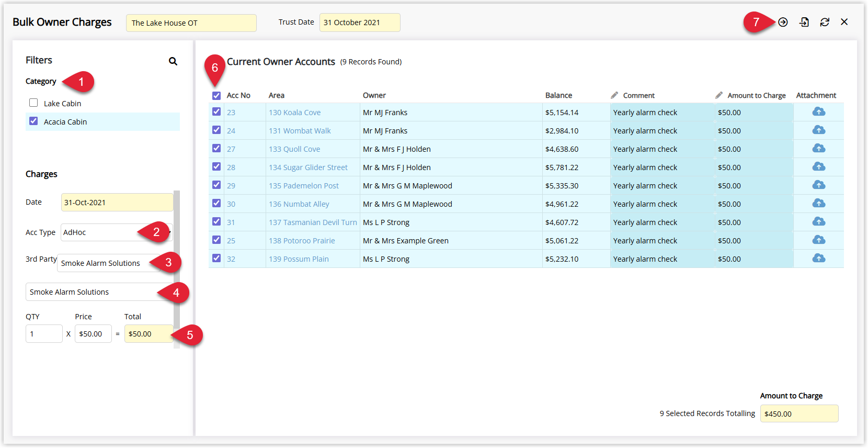The height and width of the screenshot is (448, 868).
Task: Upload attachment for 130 Koala Cove
Action: click(x=819, y=111)
